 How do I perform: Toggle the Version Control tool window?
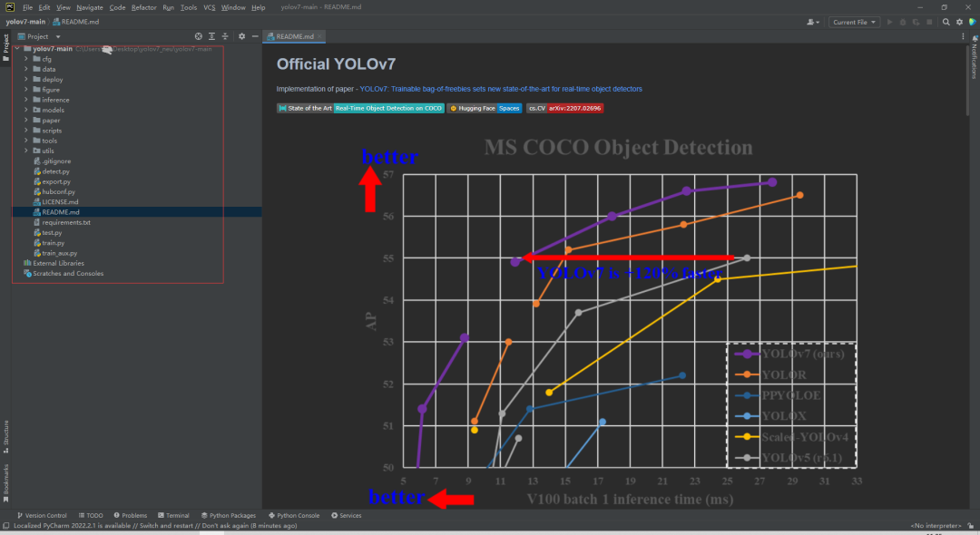point(42,516)
